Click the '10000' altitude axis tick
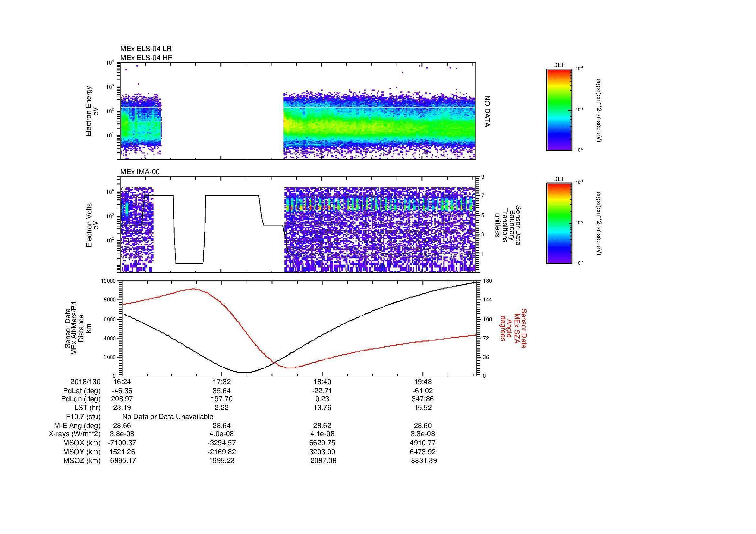 (108, 281)
